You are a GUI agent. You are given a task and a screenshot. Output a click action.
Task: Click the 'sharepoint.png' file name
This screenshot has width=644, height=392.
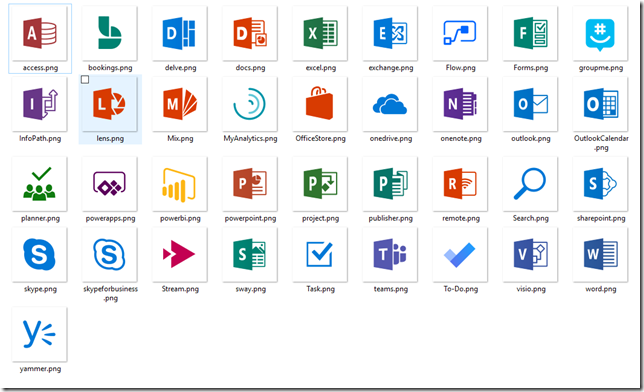tap(601, 218)
